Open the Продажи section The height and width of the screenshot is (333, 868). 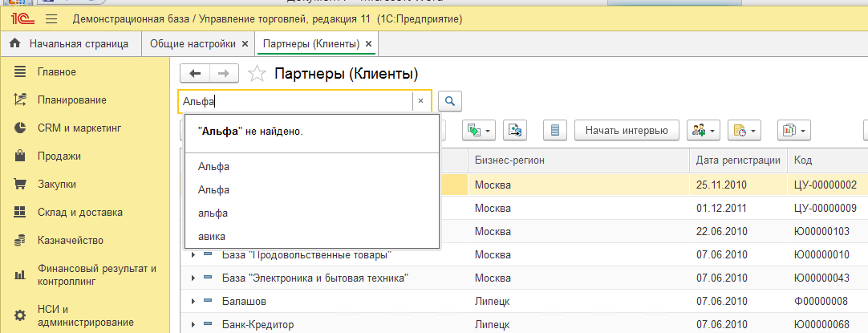point(59,156)
